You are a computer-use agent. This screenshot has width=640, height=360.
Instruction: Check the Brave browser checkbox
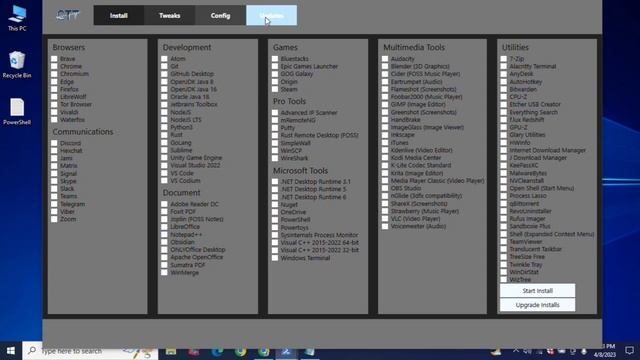point(54,59)
